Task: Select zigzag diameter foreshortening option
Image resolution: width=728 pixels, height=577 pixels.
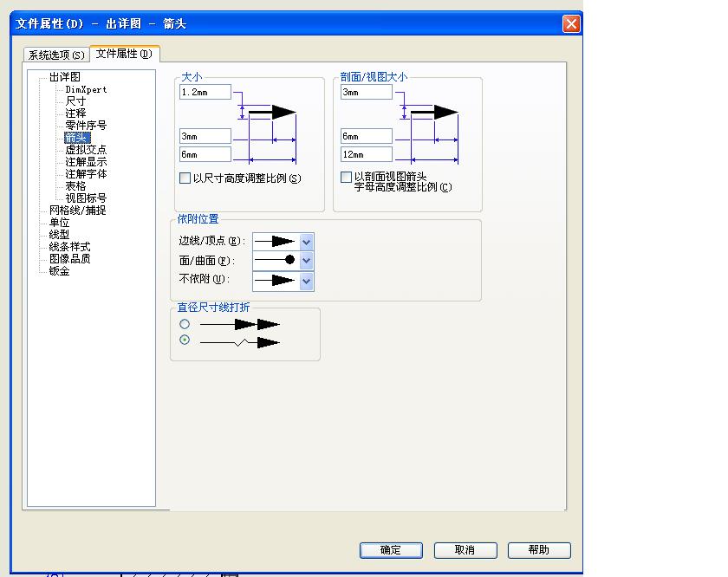Action: point(185,340)
